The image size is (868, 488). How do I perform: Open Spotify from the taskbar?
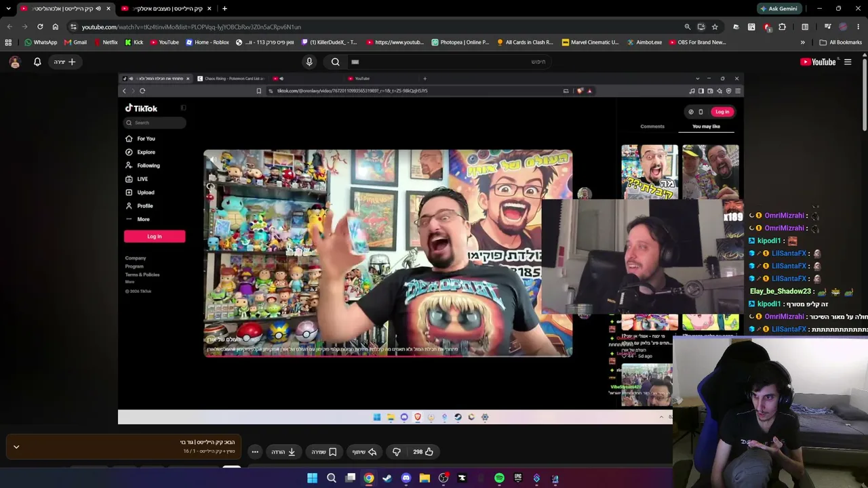click(499, 479)
